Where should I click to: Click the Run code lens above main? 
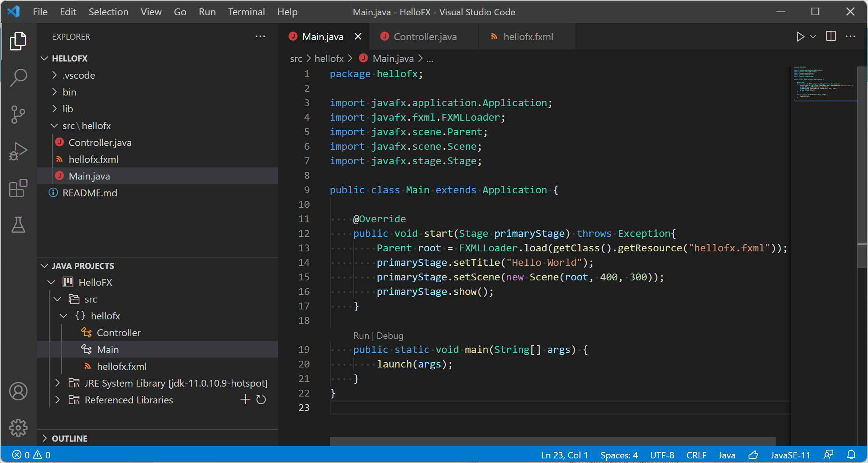361,336
